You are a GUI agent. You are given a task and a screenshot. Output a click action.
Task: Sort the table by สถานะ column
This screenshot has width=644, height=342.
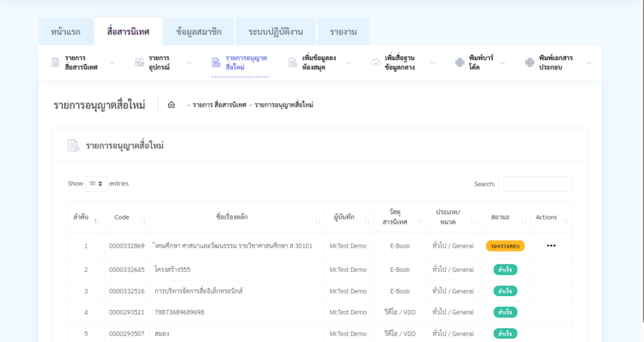pyautogui.click(x=504, y=218)
